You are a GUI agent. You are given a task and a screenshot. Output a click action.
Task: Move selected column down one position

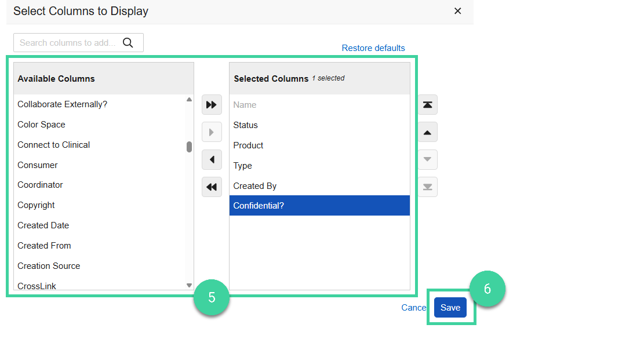tap(428, 160)
